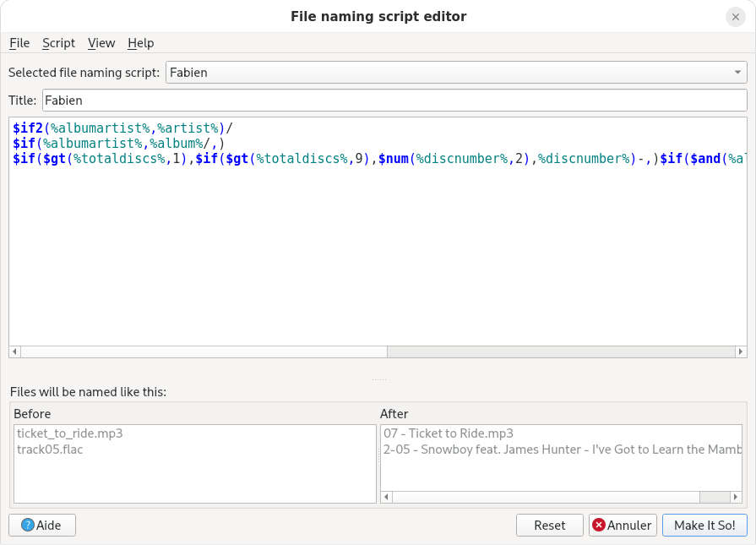The width and height of the screenshot is (756, 545).
Task: Click the After list's horizontal scrollbar thumb
Action: tap(715, 497)
